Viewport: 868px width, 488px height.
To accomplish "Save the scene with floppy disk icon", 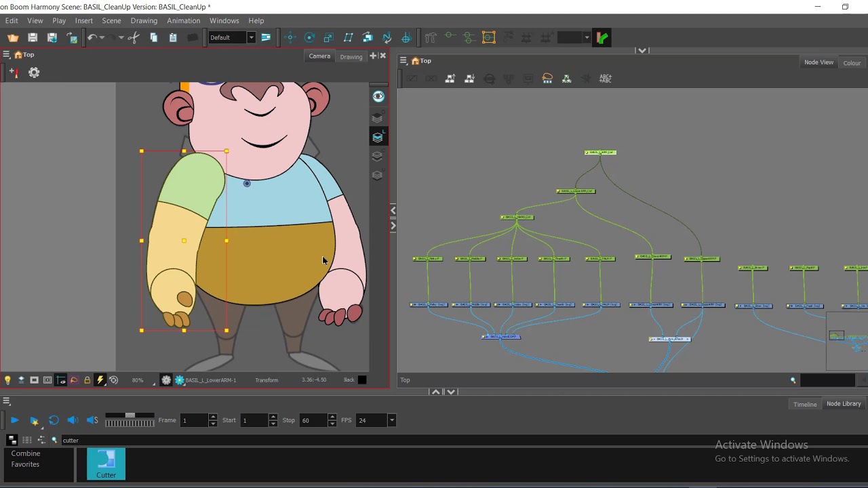I will point(33,37).
